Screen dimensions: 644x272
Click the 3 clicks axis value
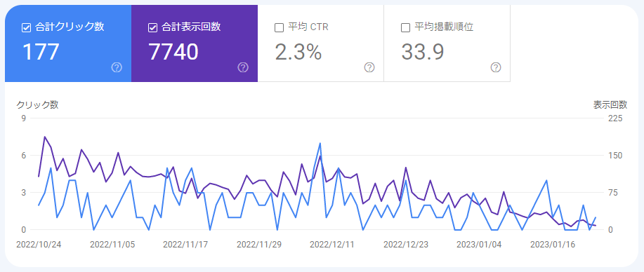point(23,192)
